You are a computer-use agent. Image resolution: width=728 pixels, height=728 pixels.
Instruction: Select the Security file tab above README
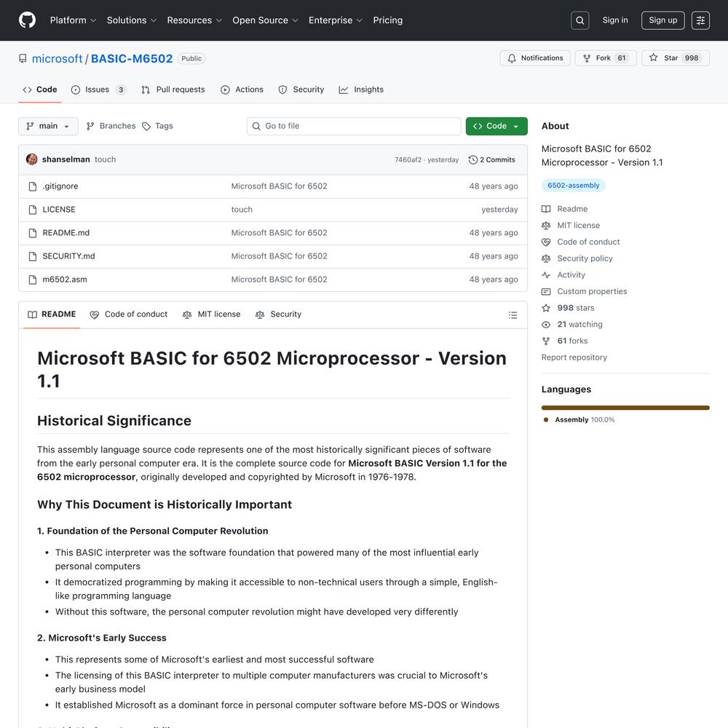click(x=279, y=314)
